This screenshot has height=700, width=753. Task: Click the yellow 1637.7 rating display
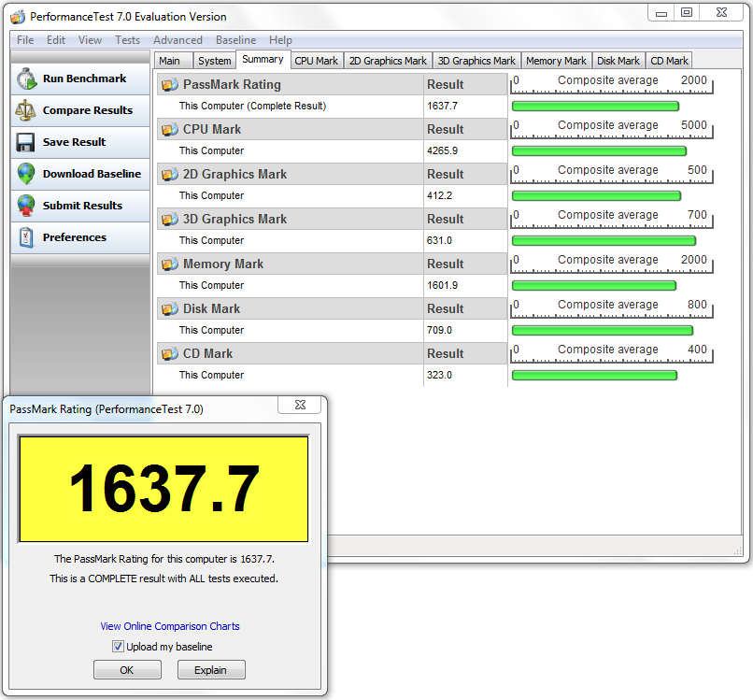[163, 489]
